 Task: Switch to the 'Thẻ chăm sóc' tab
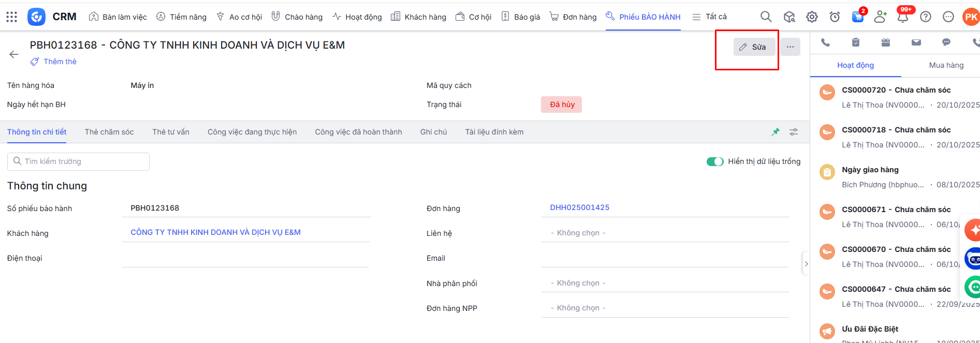(109, 132)
